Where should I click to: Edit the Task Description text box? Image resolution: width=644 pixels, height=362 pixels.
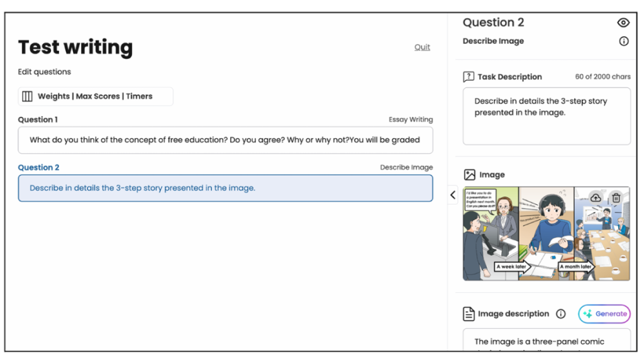pyautogui.click(x=546, y=116)
